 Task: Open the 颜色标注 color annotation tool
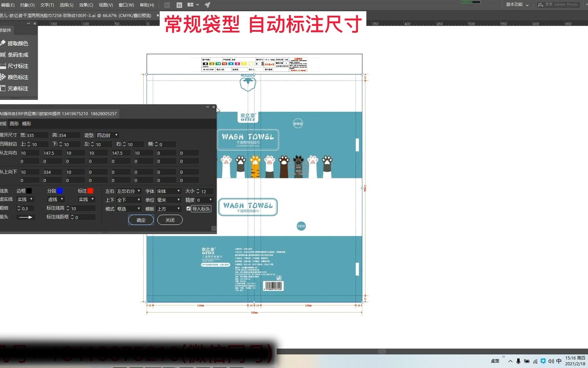(x=14, y=77)
